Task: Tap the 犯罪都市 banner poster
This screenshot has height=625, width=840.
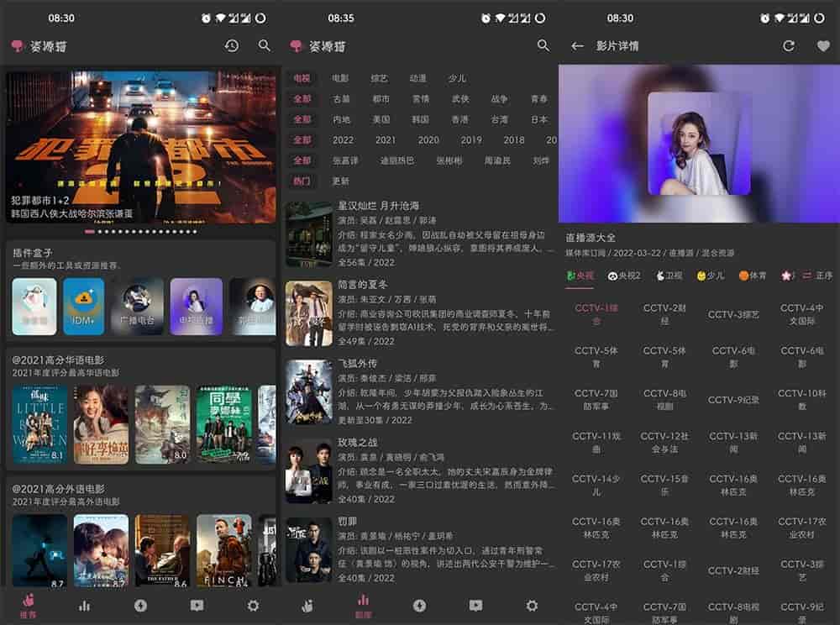Action: point(141,147)
